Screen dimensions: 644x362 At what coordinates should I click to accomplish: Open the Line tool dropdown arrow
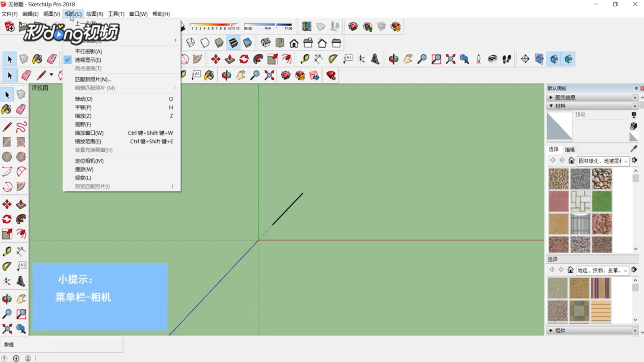[51, 75]
